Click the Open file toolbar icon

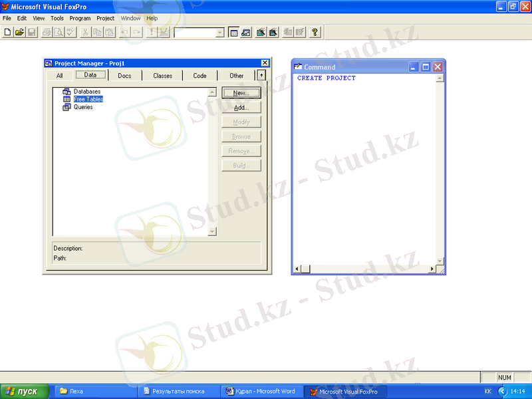(20, 32)
